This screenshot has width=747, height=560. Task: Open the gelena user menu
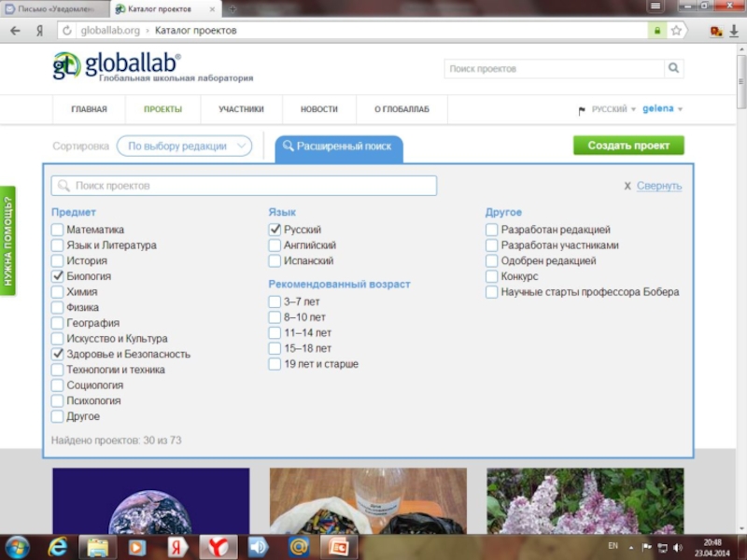click(662, 109)
